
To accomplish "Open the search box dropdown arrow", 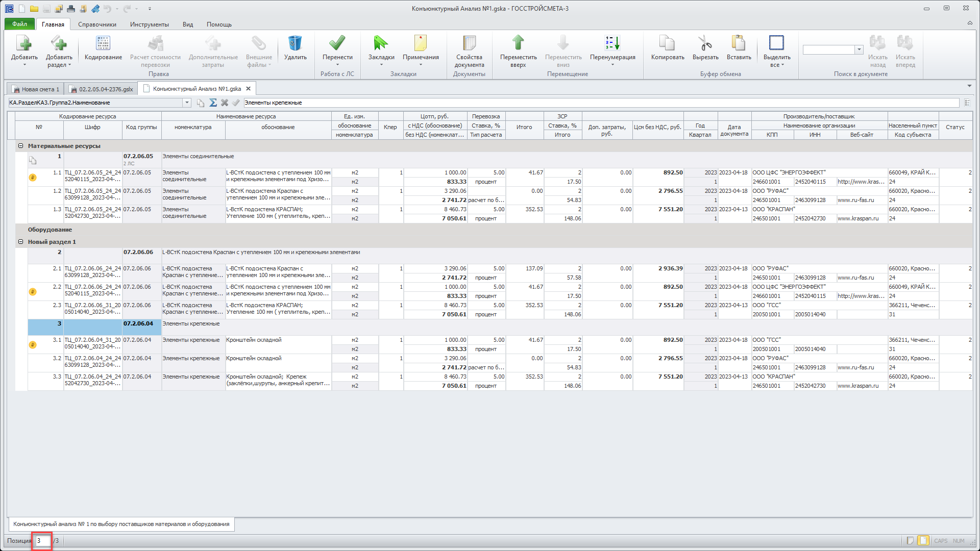I will click(x=859, y=49).
